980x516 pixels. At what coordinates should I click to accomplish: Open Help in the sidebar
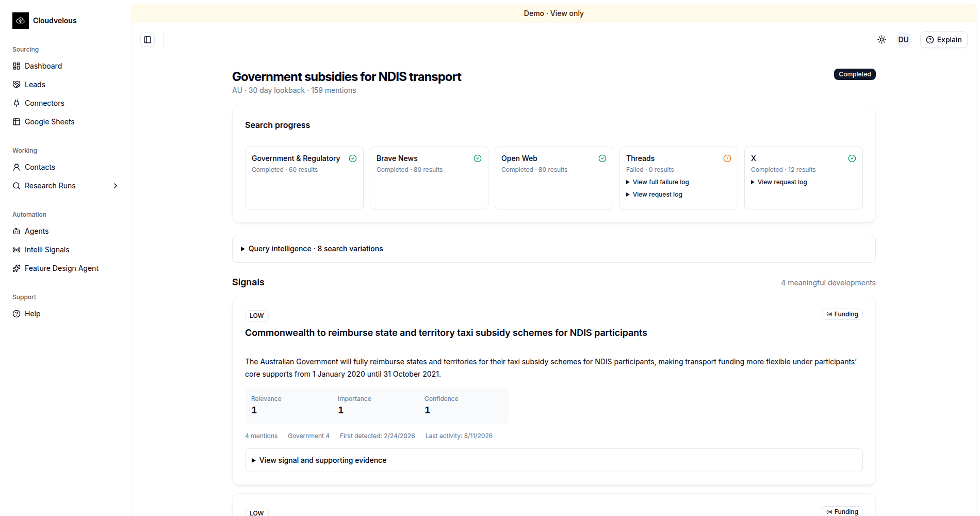(66, 314)
